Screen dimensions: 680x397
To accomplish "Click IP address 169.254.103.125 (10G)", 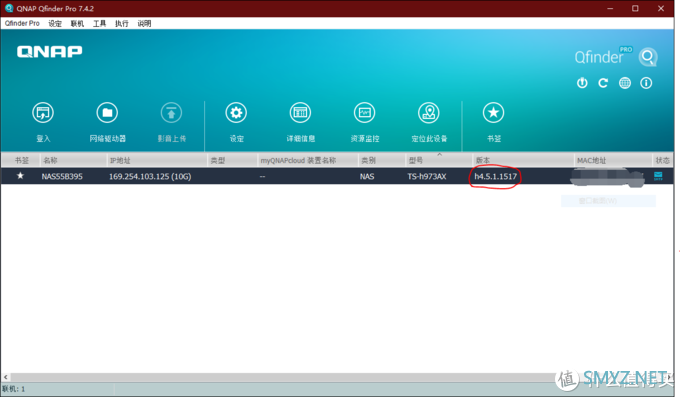I will [150, 176].
